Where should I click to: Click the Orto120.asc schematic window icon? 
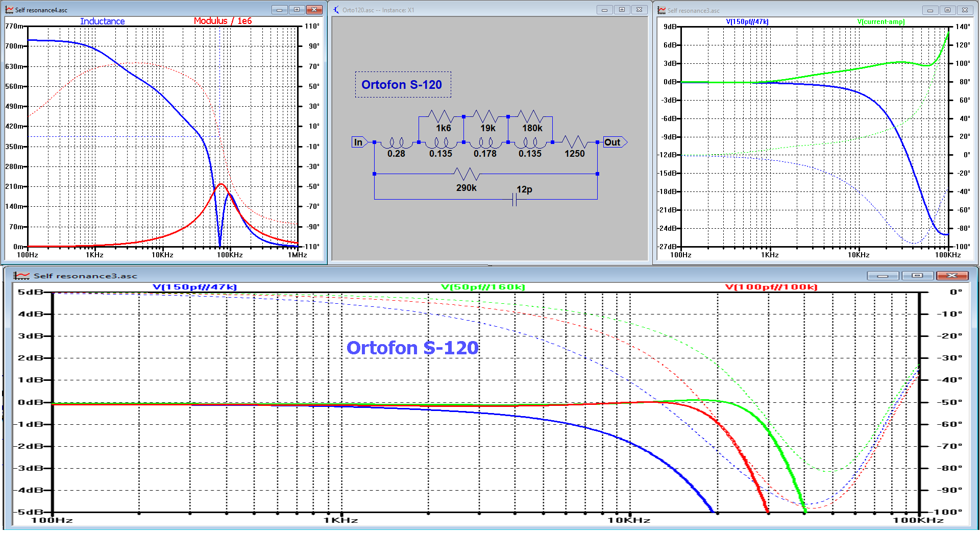336,10
